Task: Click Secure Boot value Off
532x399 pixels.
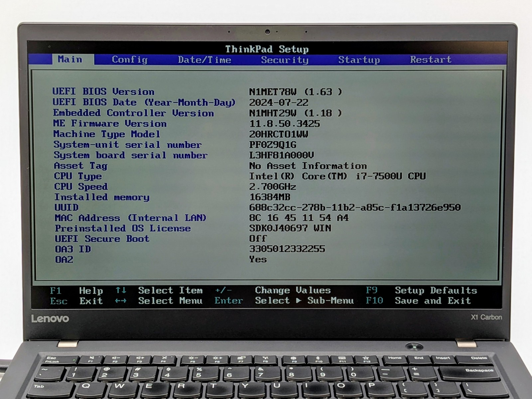Action: 258,238
